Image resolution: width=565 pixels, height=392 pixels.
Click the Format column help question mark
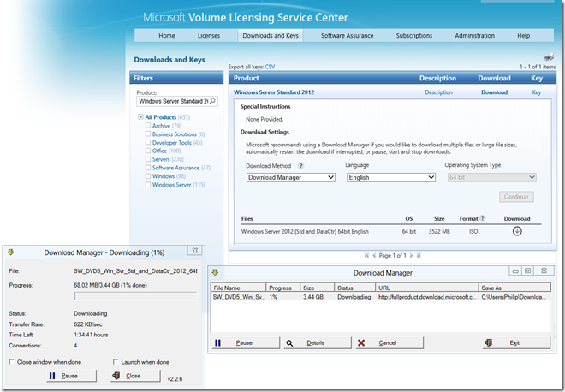click(483, 218)
